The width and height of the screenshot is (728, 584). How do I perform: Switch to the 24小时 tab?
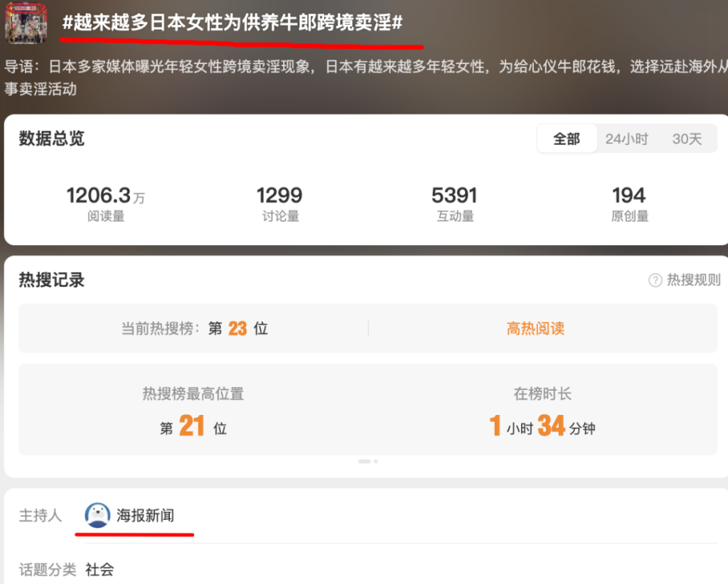click(626, 139)
